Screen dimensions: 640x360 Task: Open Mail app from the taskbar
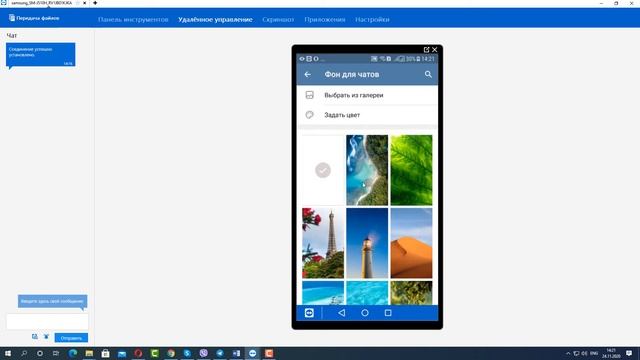point(122,353)
